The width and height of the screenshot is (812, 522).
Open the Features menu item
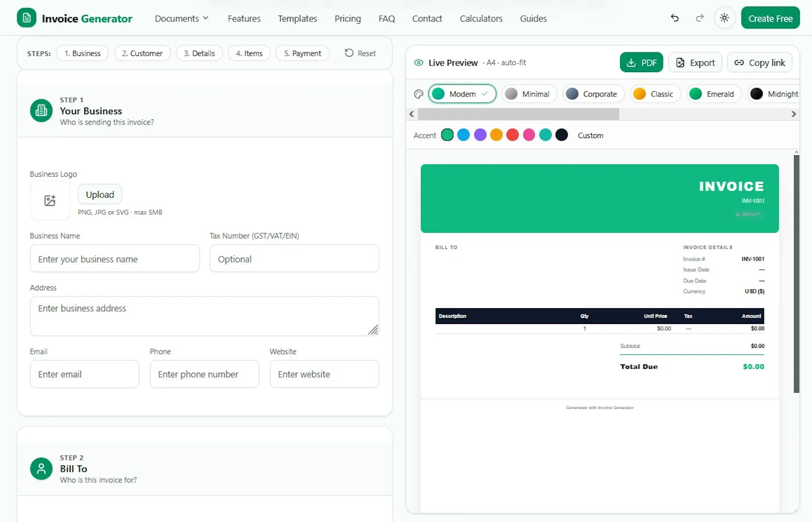(x=244, y=18)
